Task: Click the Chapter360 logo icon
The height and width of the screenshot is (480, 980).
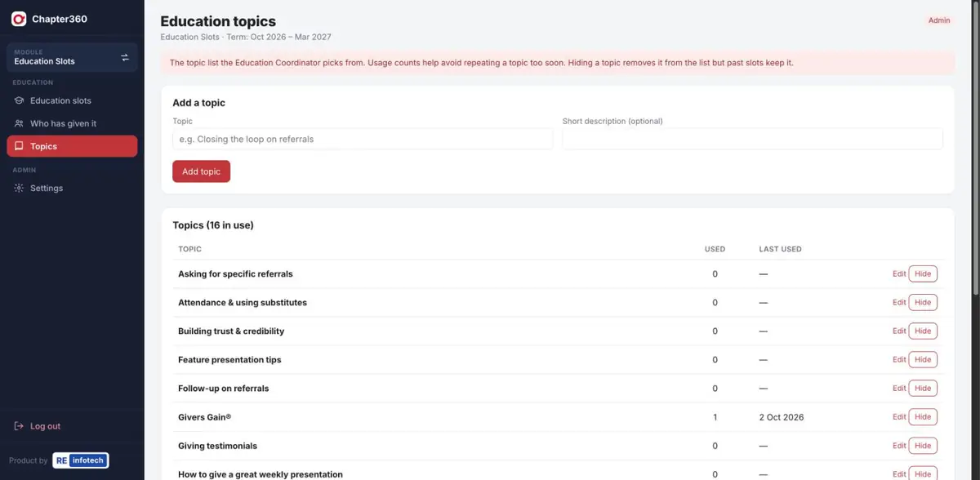Action: coord(19,19)
